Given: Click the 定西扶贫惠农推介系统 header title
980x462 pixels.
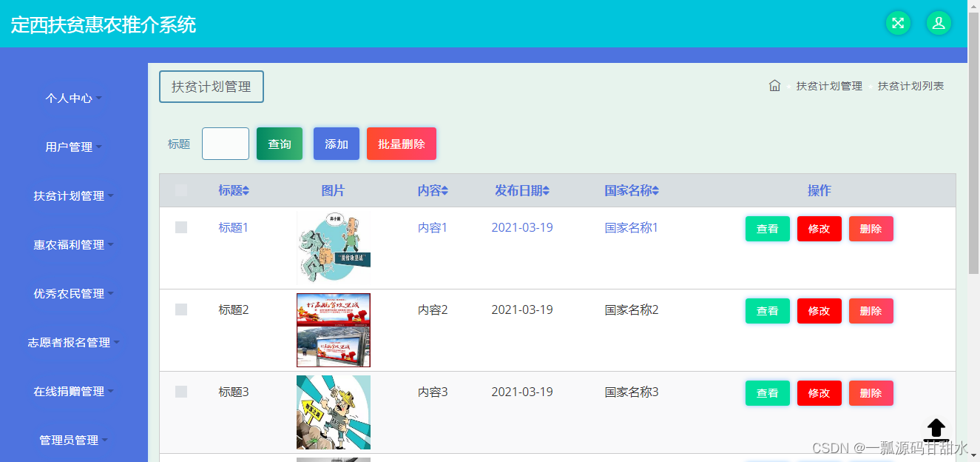Looking at the screenshot, I should 104,24.
